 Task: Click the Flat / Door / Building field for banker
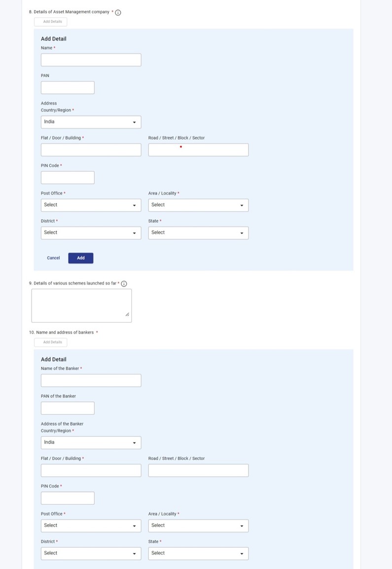(x=91, y=470)
